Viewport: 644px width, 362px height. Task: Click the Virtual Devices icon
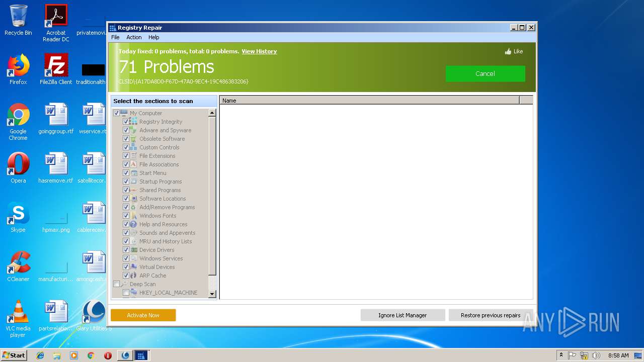134,267
